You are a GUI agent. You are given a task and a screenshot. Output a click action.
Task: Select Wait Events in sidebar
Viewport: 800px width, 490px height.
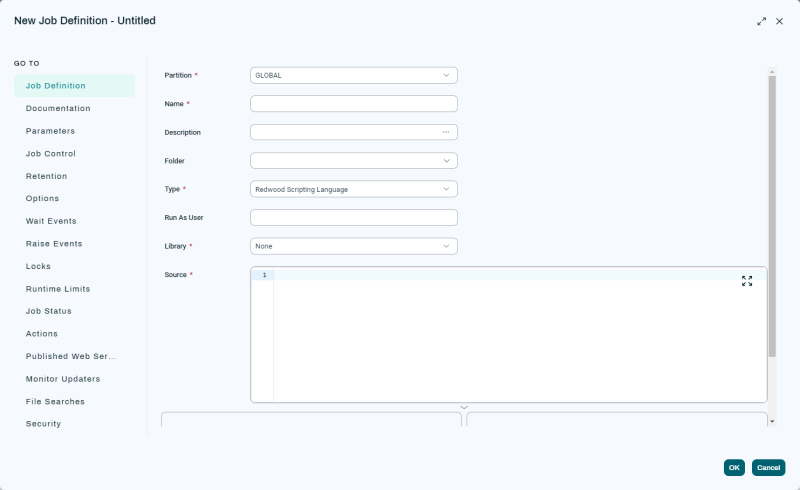(51, 221)
